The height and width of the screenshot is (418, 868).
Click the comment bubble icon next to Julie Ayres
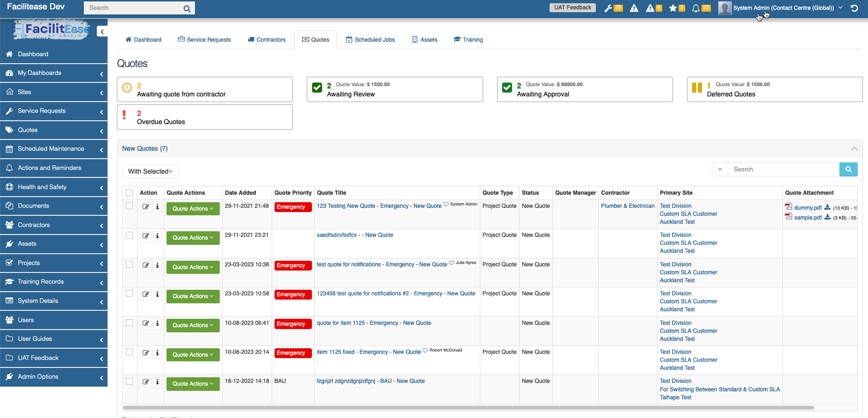click(x=452, y=263)
